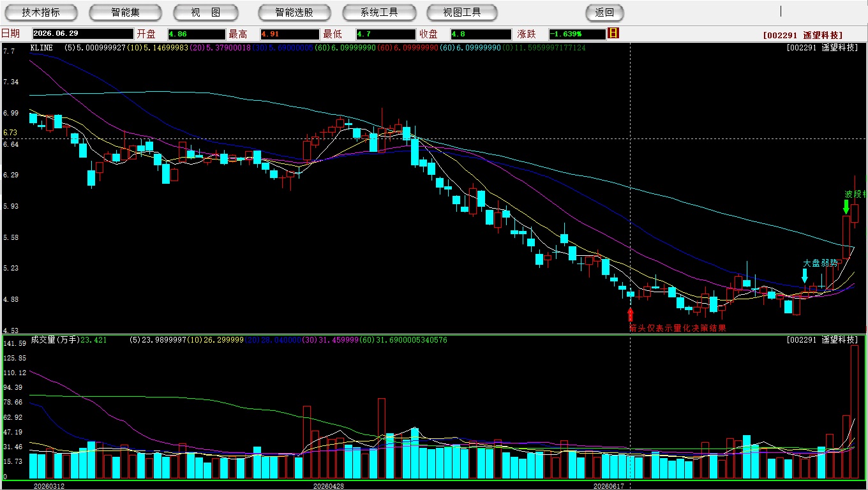Open the 智能集 menu
Image resolution: width=868 pixels, height=490 pixels.
(x=125, y=12)
